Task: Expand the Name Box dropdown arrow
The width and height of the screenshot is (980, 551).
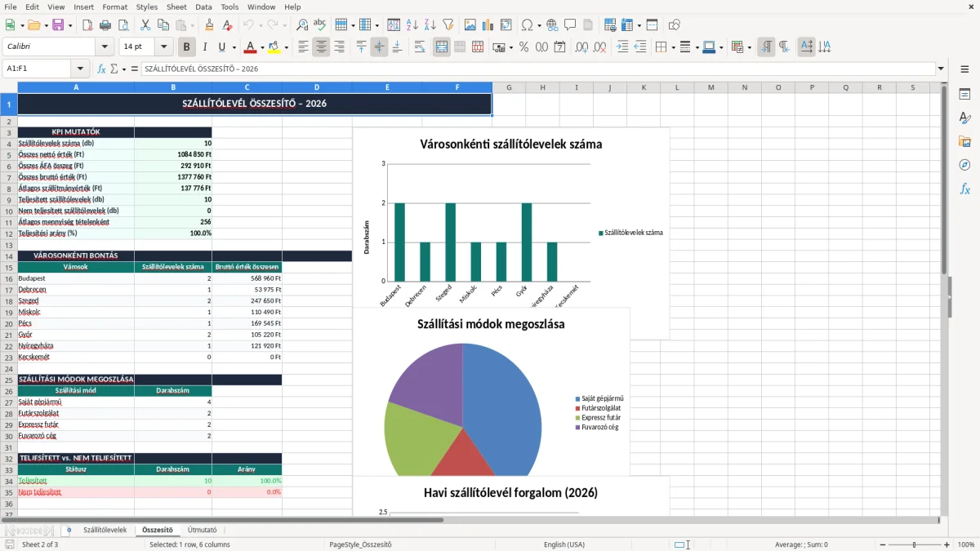Action: (x=80, y=69)
